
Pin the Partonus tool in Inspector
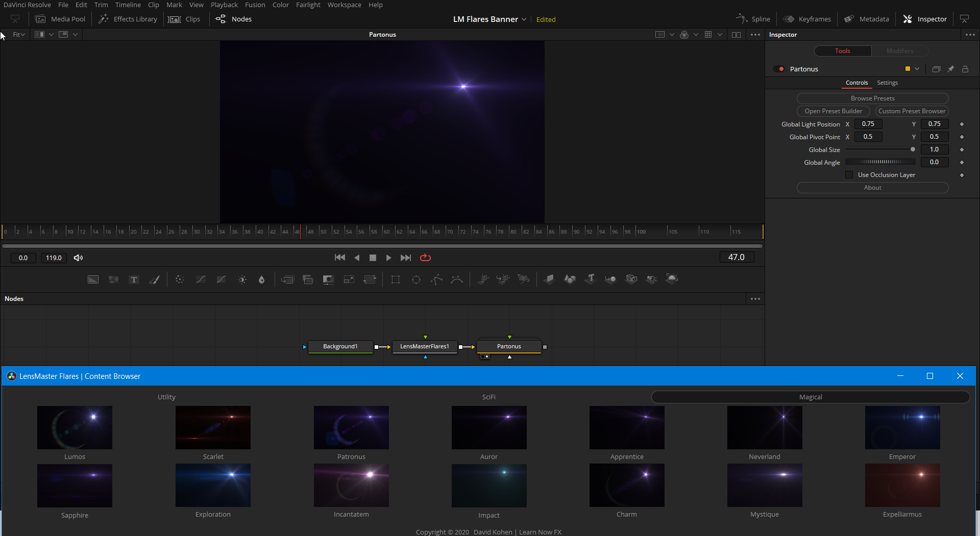(950, 69)
